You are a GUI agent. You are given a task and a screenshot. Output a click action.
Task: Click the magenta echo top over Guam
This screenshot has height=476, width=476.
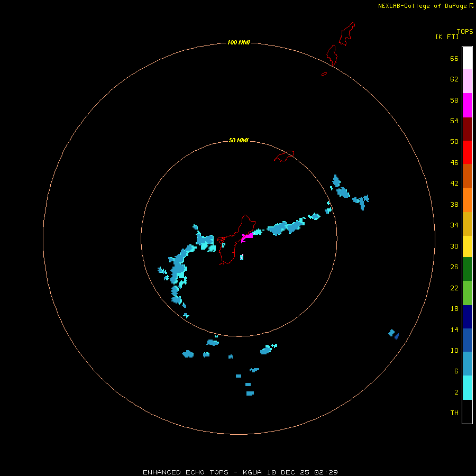pos(247,237)
